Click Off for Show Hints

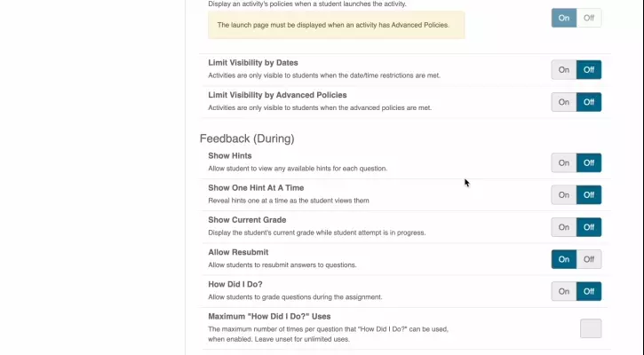point(588,162)
